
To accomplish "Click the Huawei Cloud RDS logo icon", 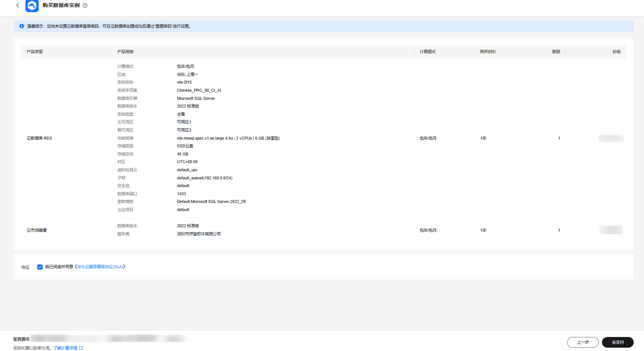I will (32, 6).
